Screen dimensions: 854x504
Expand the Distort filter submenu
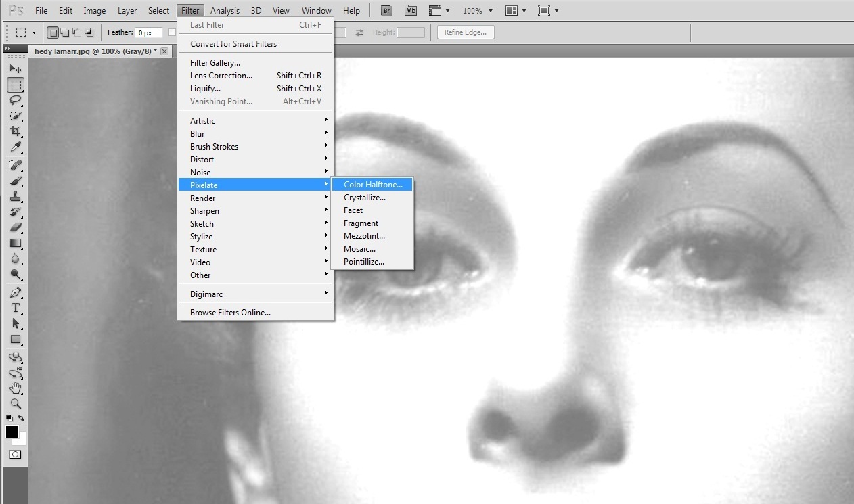(256, 160)
